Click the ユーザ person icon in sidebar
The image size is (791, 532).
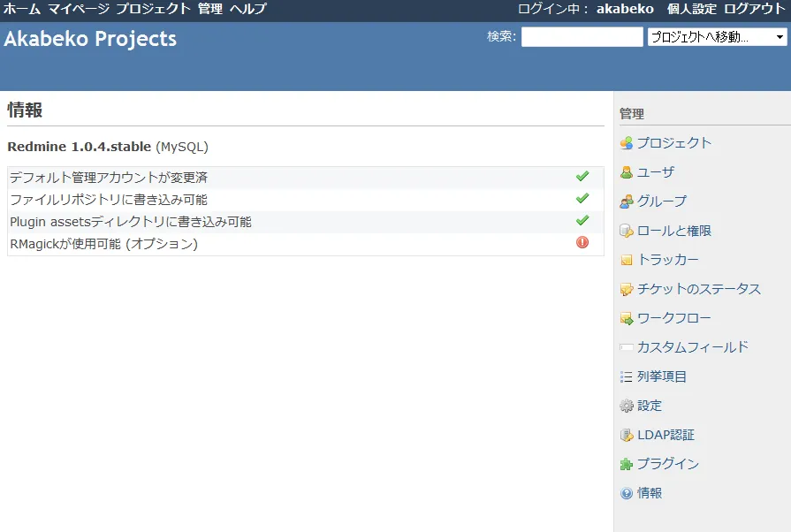(x=627, y=172)
